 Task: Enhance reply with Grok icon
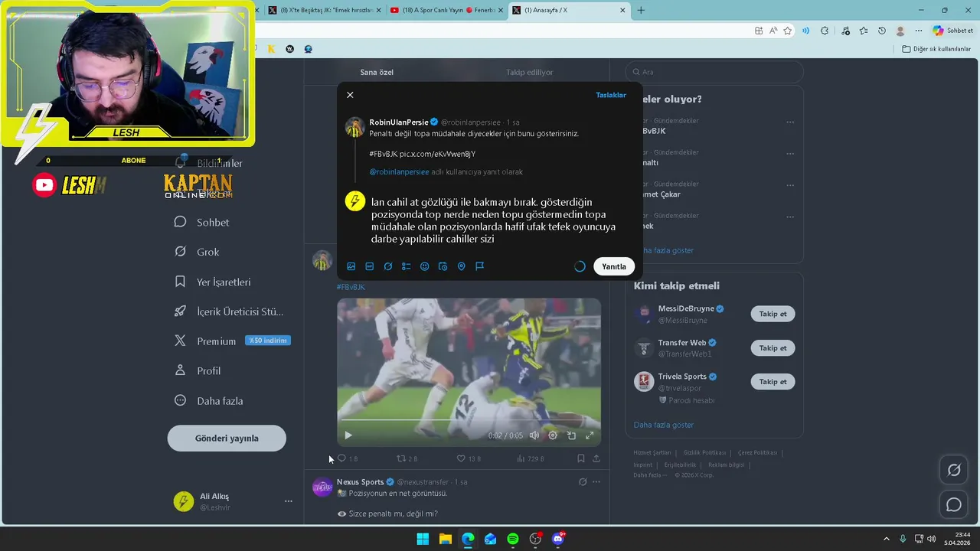[388, 266]
